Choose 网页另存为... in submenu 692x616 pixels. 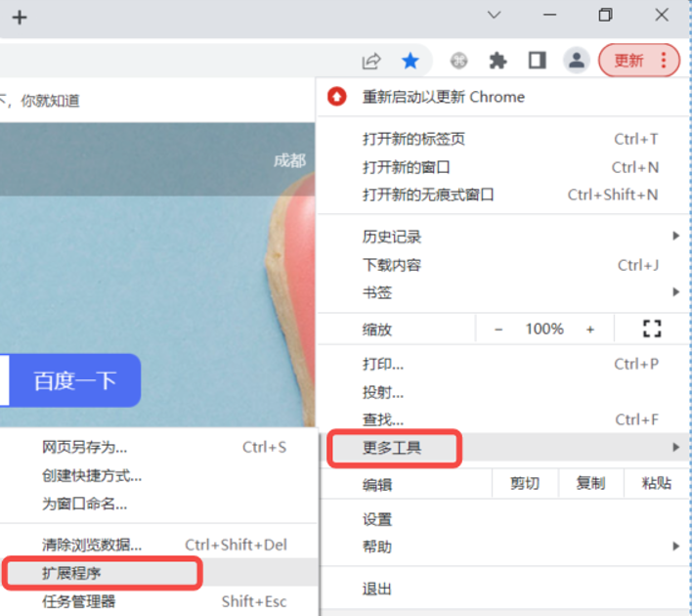pos(159,447)
